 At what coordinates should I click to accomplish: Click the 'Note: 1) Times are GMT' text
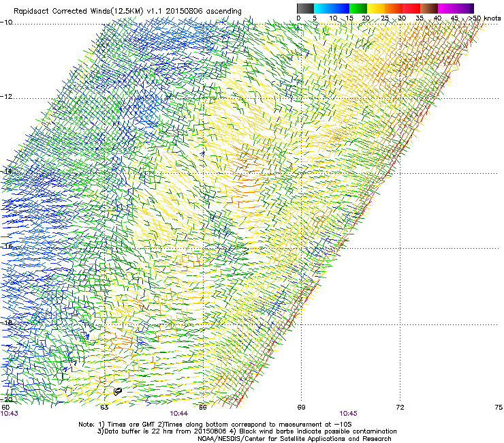(118, 425)
